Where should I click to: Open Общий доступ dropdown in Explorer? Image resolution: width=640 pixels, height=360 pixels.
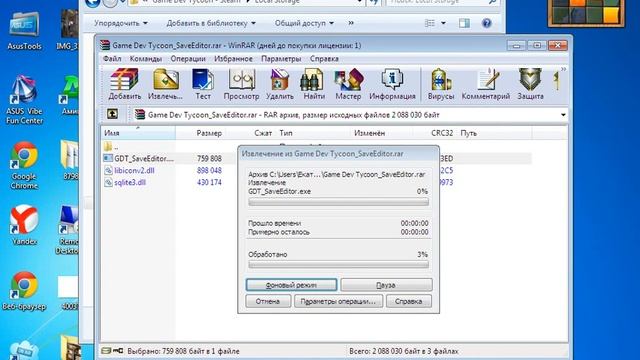tap(304, 23)
